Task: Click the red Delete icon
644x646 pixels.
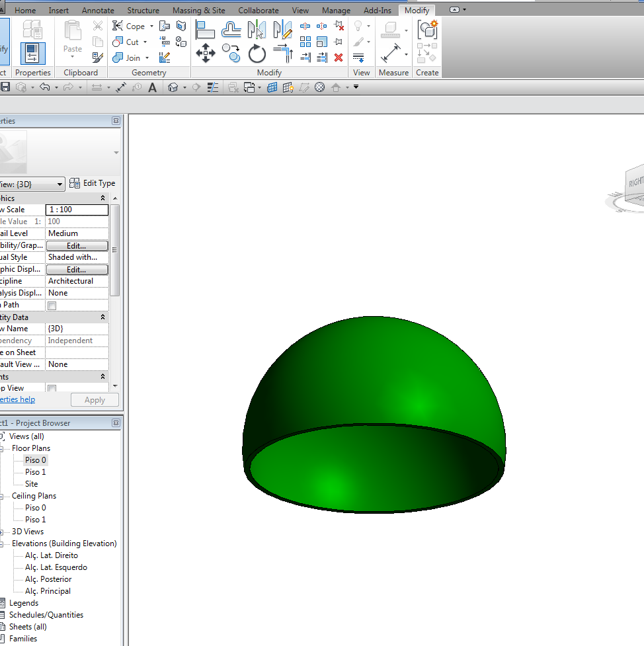Action: (339, 58)
